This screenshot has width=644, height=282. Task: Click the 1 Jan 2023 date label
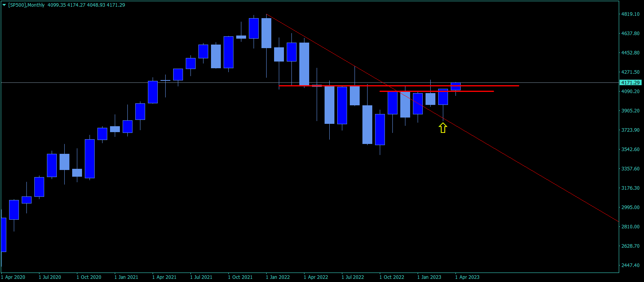point(429,277)
